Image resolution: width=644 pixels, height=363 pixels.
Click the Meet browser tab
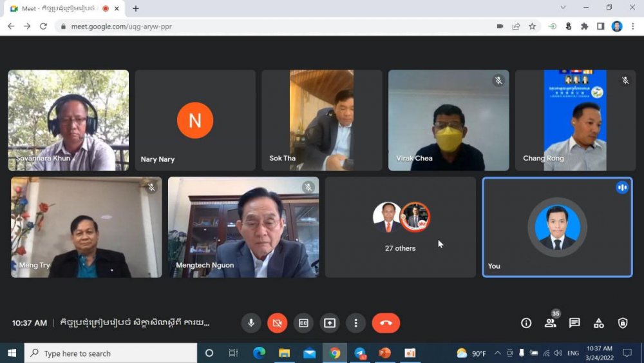pos(61,8)
